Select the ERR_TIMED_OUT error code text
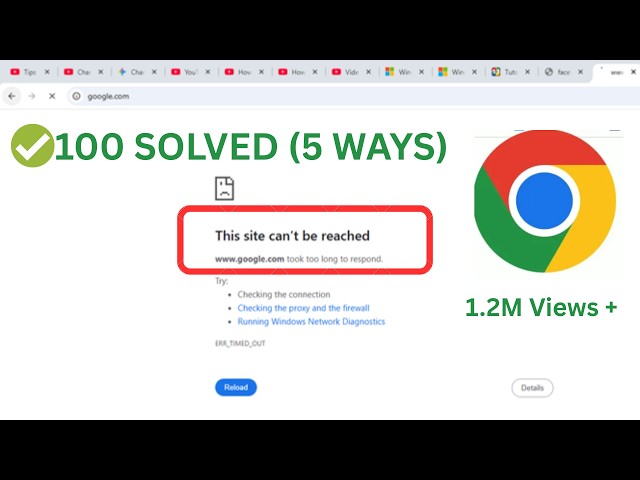Viewport: 640px width, 480px height. pos(240,344)
